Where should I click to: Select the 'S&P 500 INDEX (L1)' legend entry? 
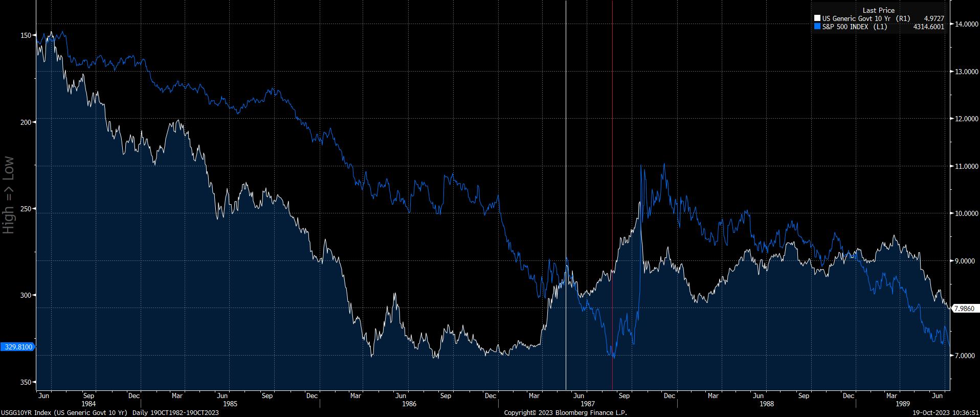[855, 27]
